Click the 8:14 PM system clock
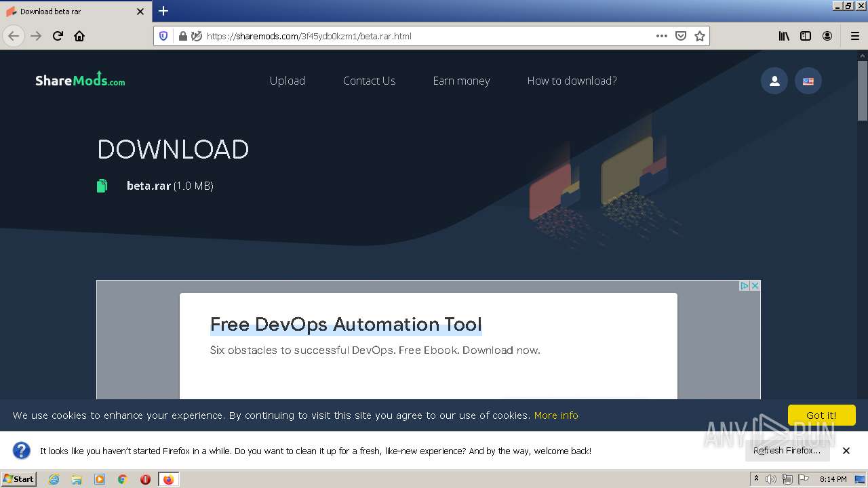Image resolution: width=868 pixels, height=488 pixels. point(833,479)
